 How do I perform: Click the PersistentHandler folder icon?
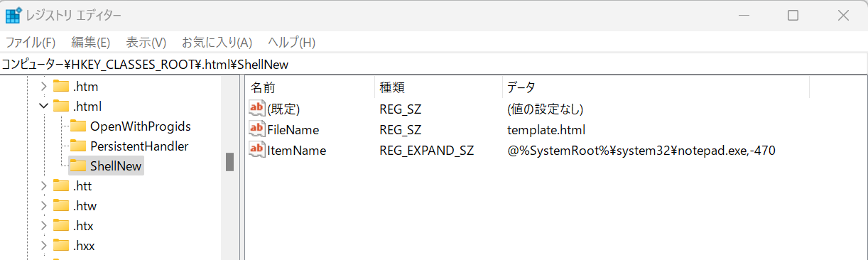tap(77, 146)
